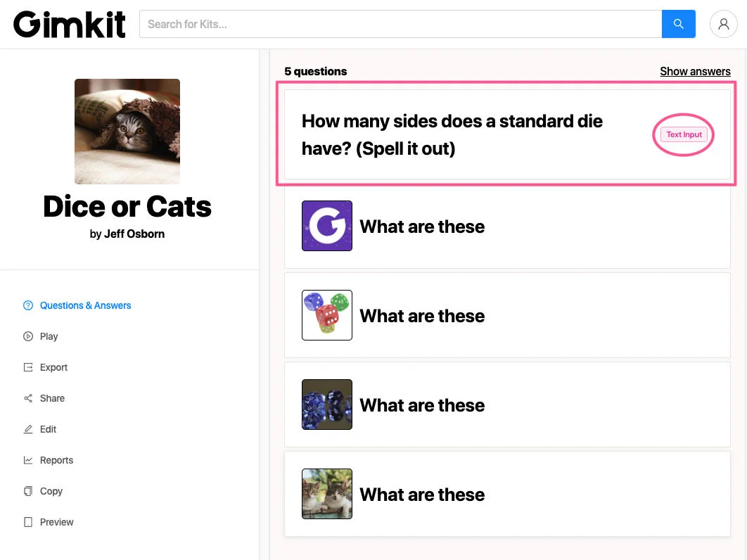Open author profile Jeff Osborn
The image size is (747, 560).
(134, 234)
